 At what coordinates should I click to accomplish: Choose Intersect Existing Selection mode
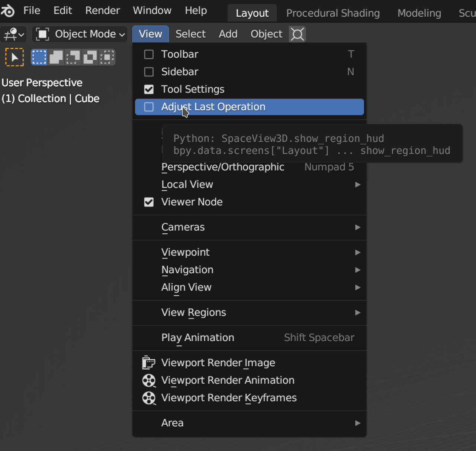(x=107, y=58)
